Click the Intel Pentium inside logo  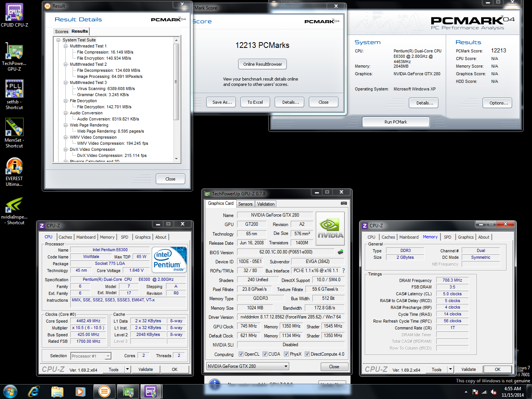169,260
